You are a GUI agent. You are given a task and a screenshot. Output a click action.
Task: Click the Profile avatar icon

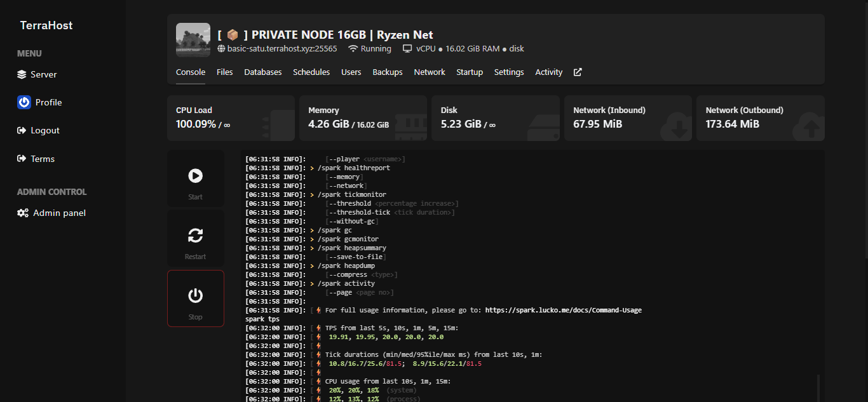click(24, 102)
